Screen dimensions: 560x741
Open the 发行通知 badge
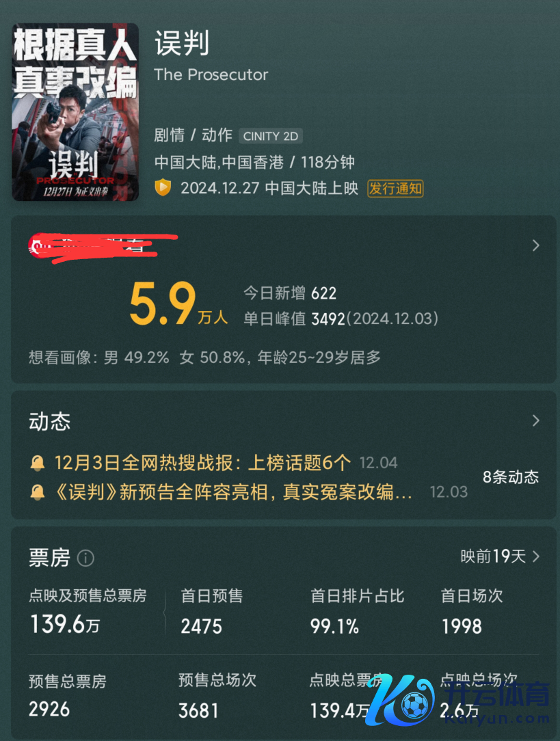point(395,189)
